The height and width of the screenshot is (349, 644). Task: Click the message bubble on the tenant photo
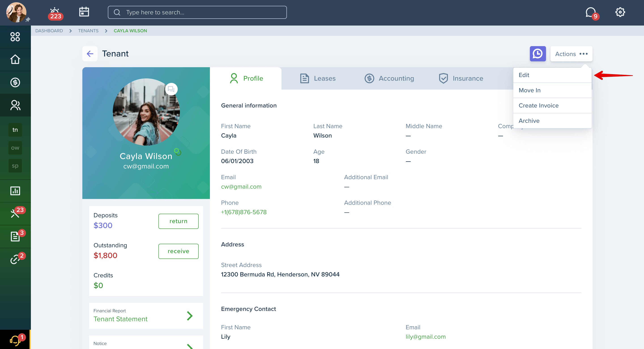point(171,89)
